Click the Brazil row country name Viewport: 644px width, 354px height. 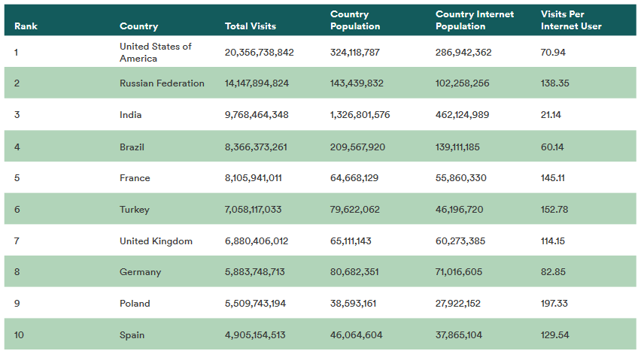coord(132,147)
